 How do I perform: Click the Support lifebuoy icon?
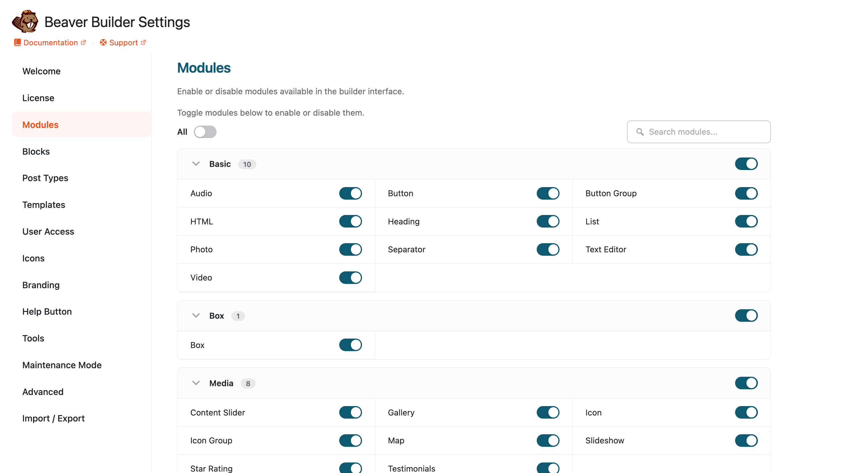point(103,42)
